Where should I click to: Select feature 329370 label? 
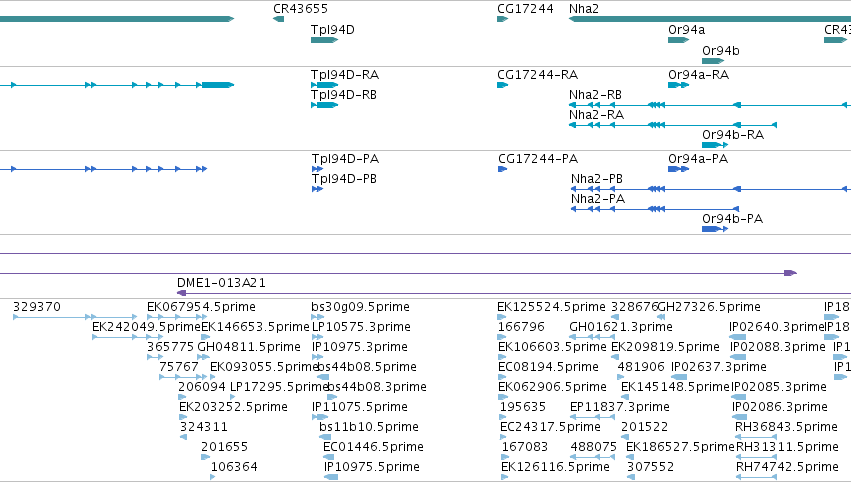(x=37, y=307)
